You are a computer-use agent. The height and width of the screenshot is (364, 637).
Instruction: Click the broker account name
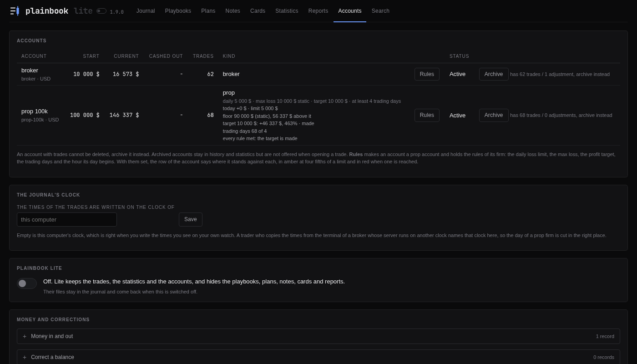(x=30, y=70)
